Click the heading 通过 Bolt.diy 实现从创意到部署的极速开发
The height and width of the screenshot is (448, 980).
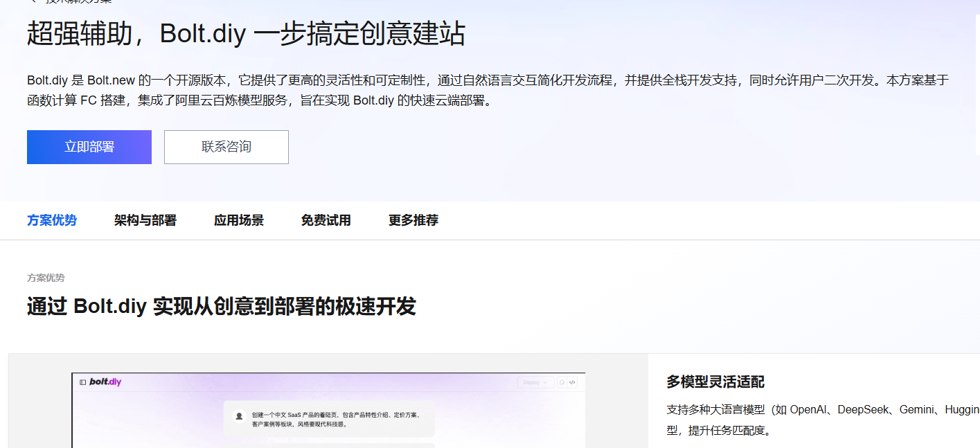tap(222, 306)
